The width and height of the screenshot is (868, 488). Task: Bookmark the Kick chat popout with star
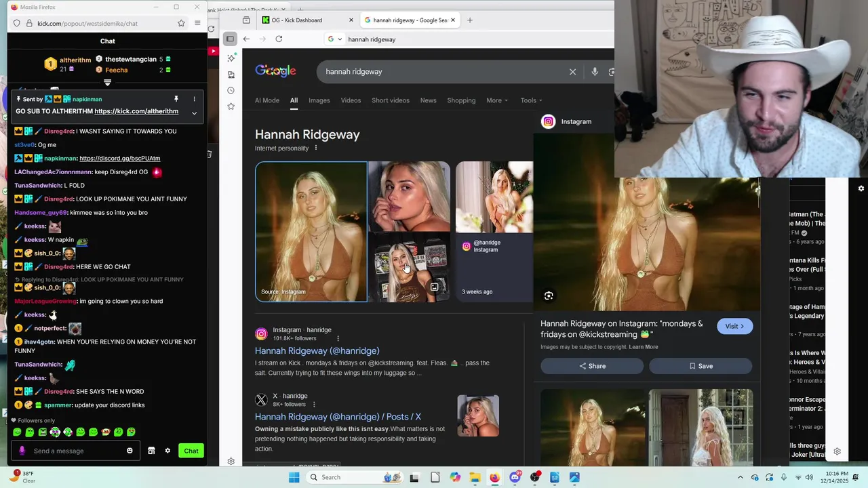click(x=181, y=23)
